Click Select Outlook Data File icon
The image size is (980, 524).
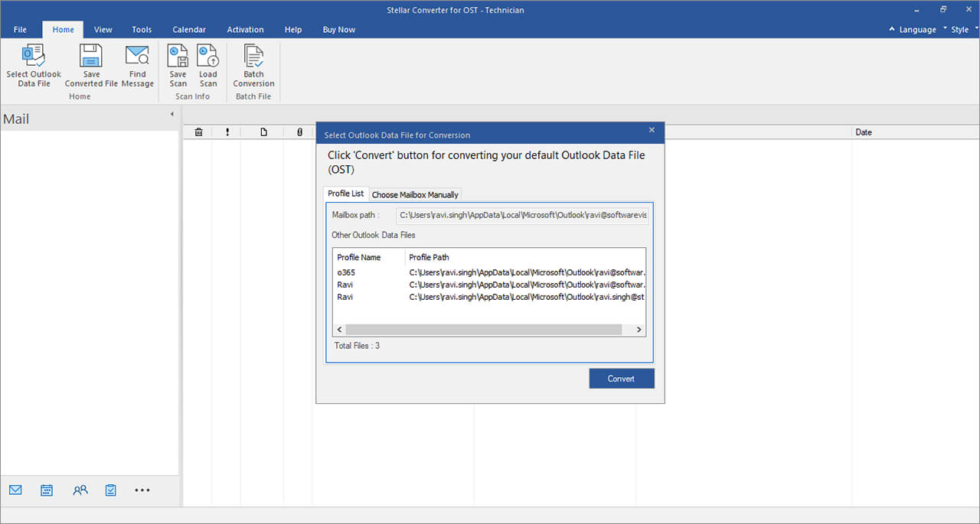coord(34,57)
